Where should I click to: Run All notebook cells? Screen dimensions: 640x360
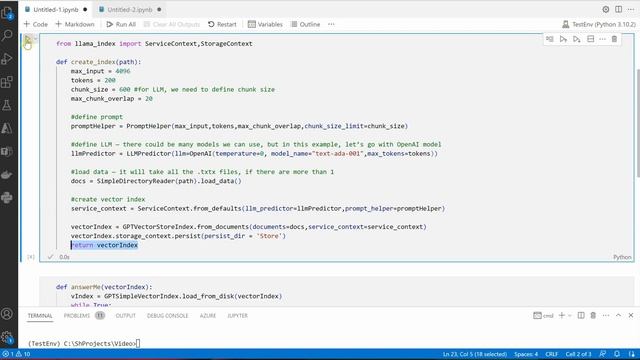pos(121,24)
